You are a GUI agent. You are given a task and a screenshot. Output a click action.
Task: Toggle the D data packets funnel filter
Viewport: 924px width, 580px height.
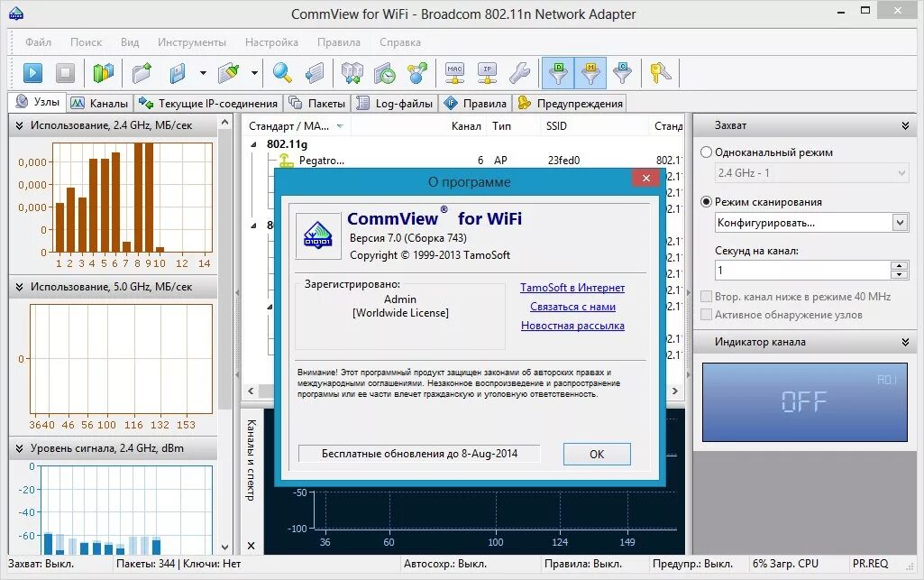coord(558,73)
